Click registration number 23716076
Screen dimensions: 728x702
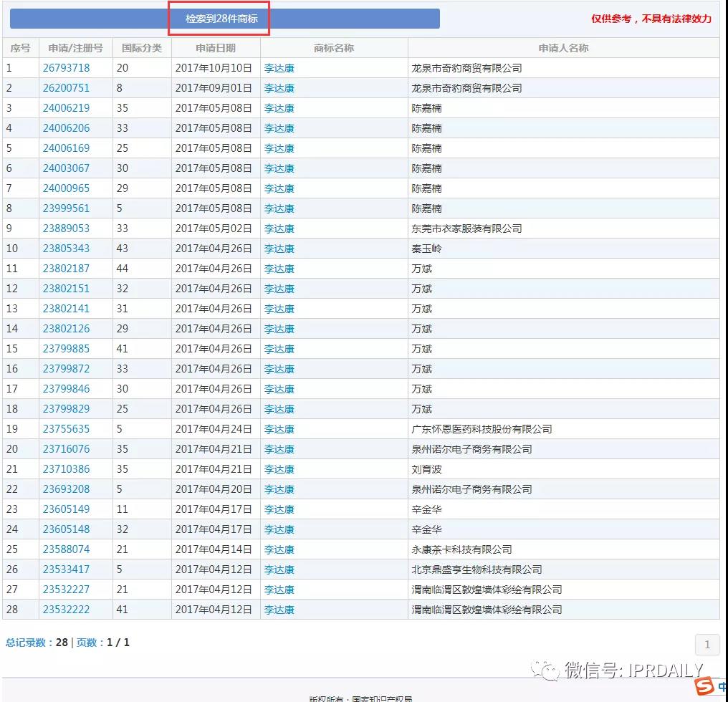[x=66, y=449]
